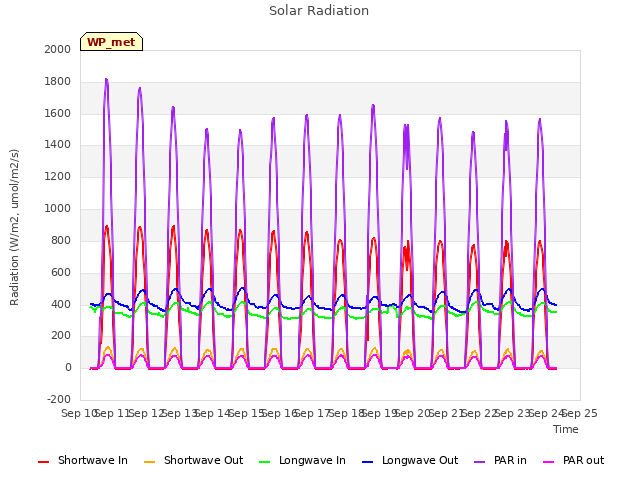Image resolution: width=640 pixels, height=480 pixels.
Task: Click the green Longwave In legend swatch
Action: click(264, 462)
